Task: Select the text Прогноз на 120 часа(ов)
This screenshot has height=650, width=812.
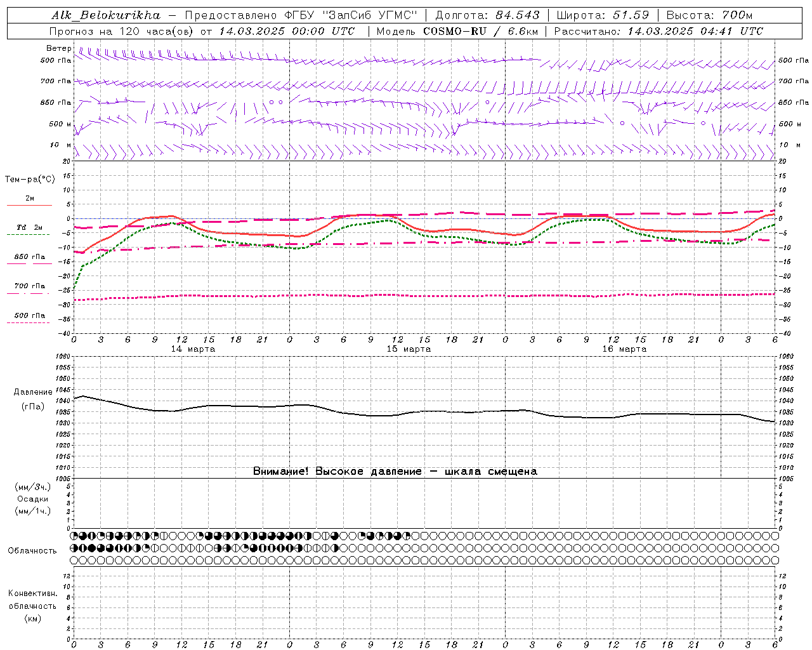Action: (122, 31)
